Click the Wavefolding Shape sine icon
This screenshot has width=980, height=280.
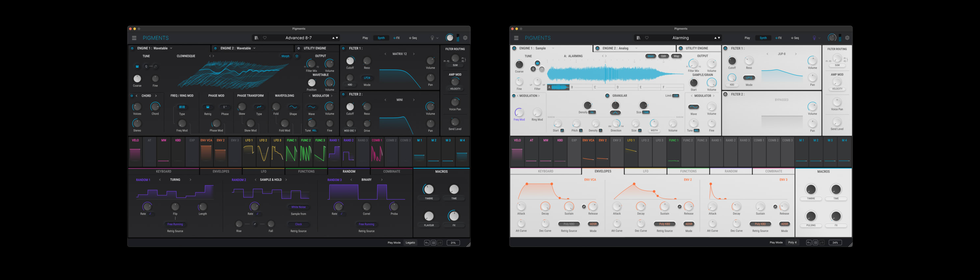(x=293, y=107)
